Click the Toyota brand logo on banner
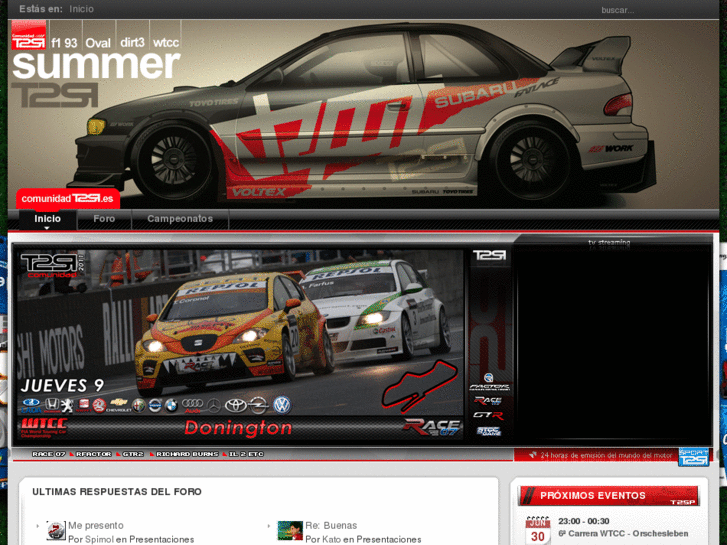Image resolution: width=727 pixels, height=545 pixels. tap(236, 406)
